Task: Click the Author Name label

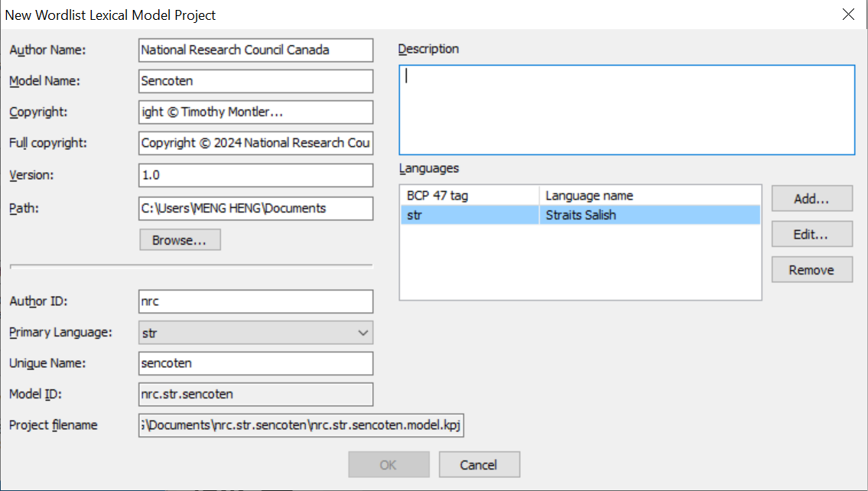Action: [47, 50]
